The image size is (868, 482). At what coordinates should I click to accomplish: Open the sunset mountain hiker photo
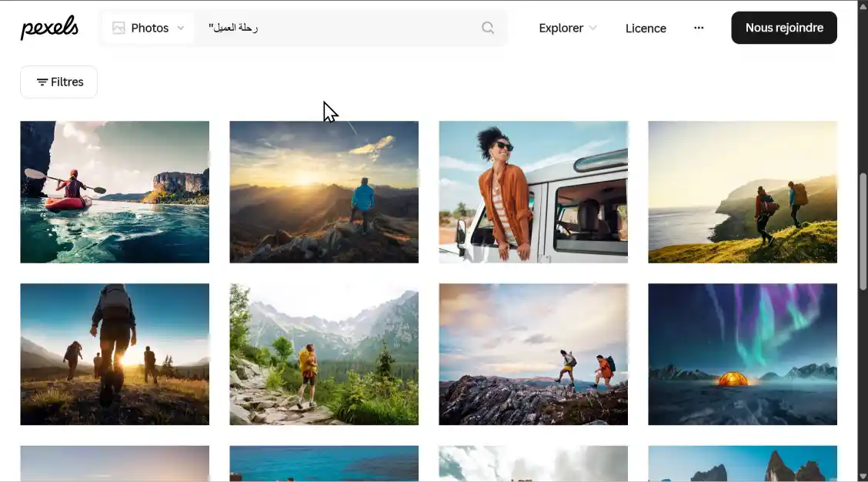pyautogui.click(x=324, y=192)
